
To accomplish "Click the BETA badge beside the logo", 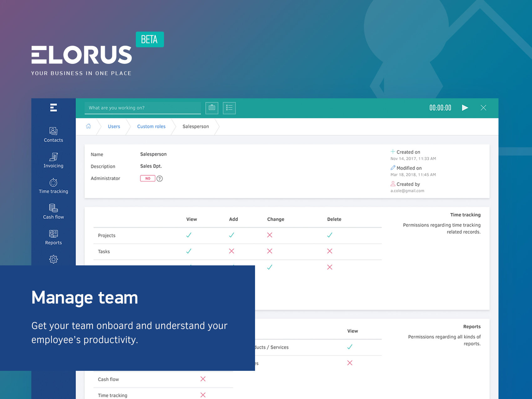I will 150,39.
